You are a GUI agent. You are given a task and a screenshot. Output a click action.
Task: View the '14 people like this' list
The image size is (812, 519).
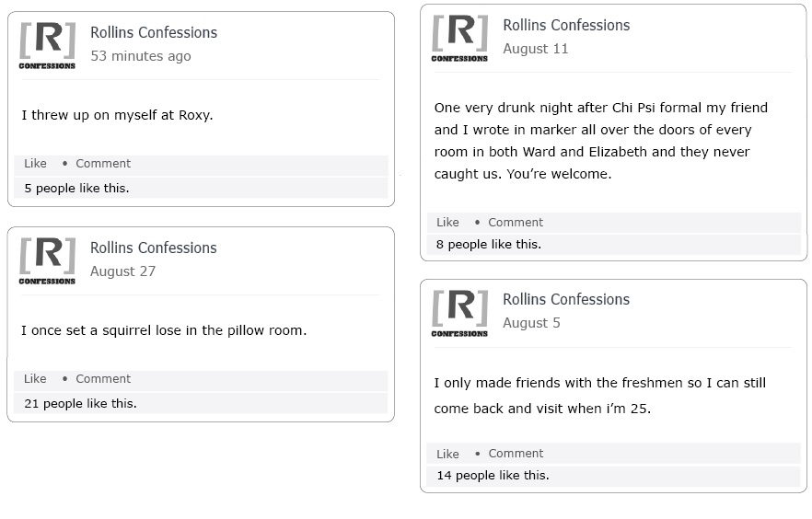[x=493, y=476]
